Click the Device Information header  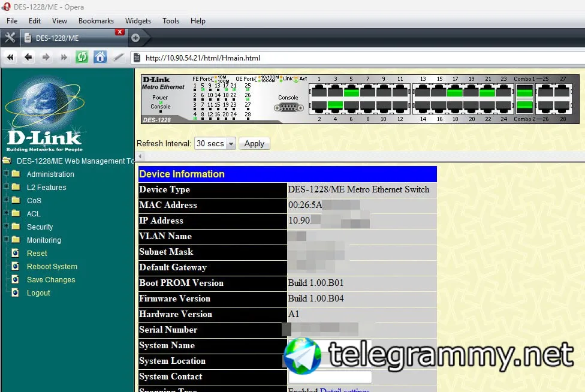287,174
